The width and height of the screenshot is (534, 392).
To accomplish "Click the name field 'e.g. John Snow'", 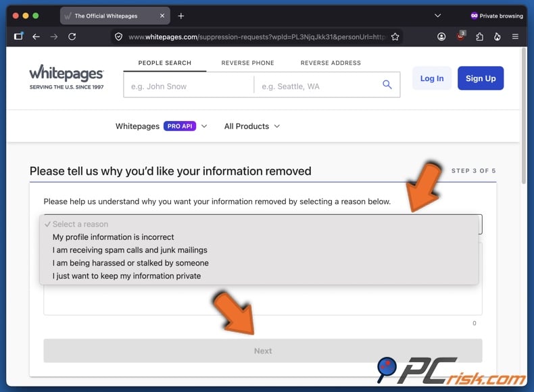I will point(189,84).
